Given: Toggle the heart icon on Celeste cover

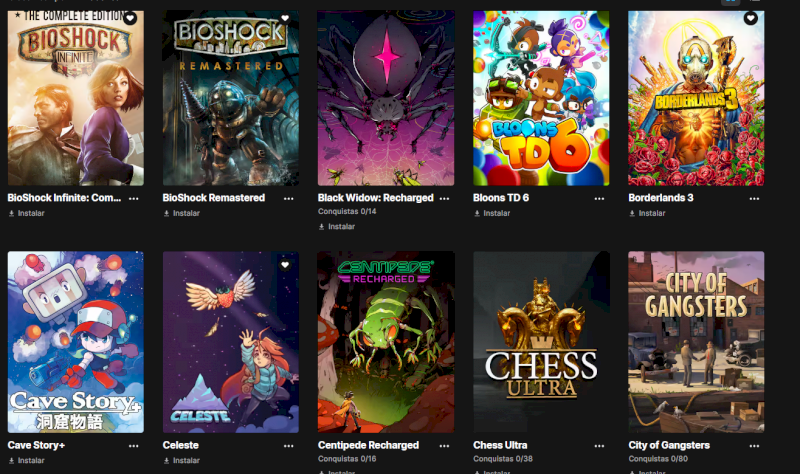Looking at the screenshot, I should pyautogui.click(x=285, y=265).
